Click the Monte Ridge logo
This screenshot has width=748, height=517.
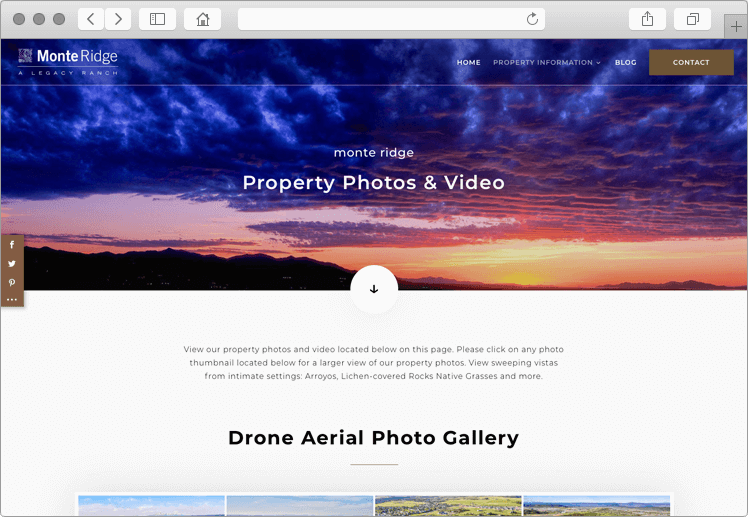[68, 62]
